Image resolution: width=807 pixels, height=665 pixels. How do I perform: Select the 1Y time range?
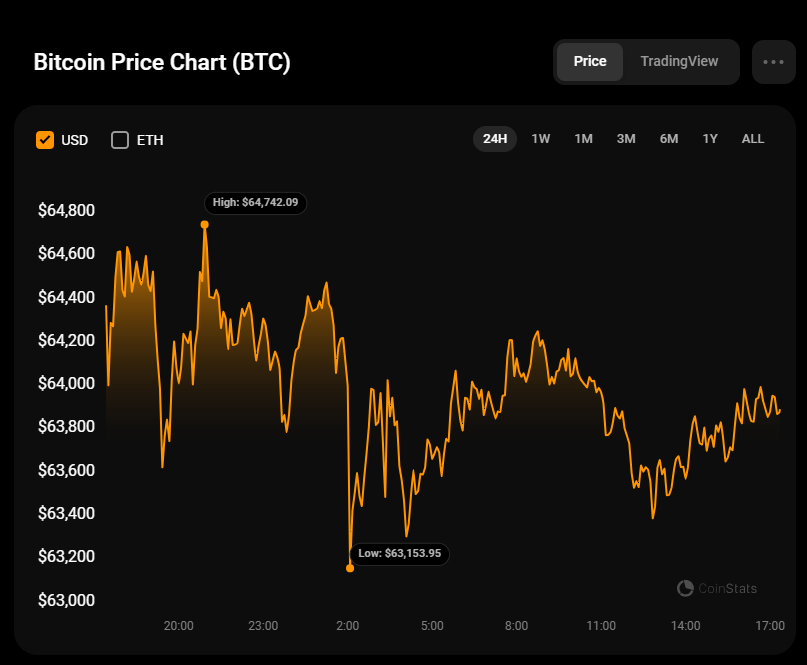click(710, 139)
